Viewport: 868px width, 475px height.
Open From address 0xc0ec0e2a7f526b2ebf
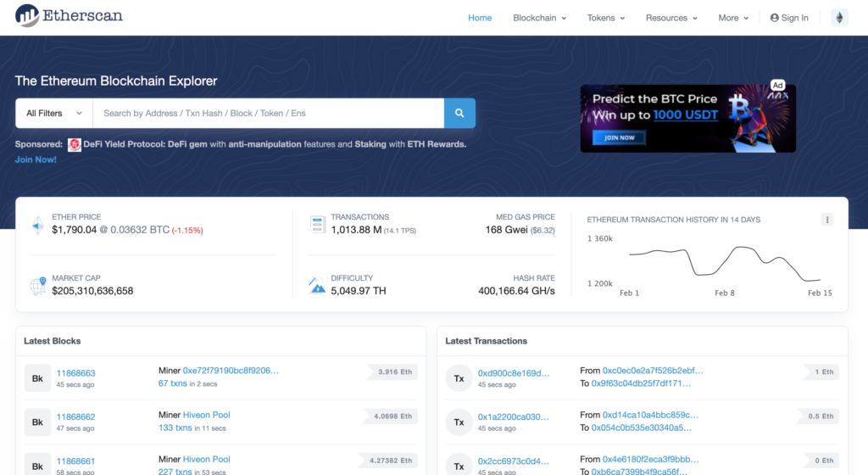[x=653, y=371]
